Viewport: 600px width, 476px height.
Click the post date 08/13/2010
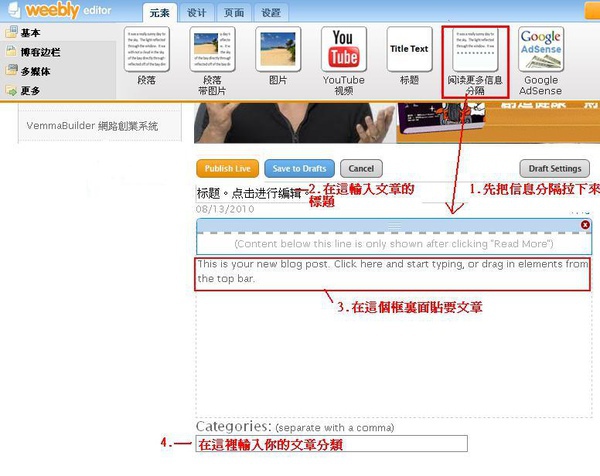coord(225,209)
